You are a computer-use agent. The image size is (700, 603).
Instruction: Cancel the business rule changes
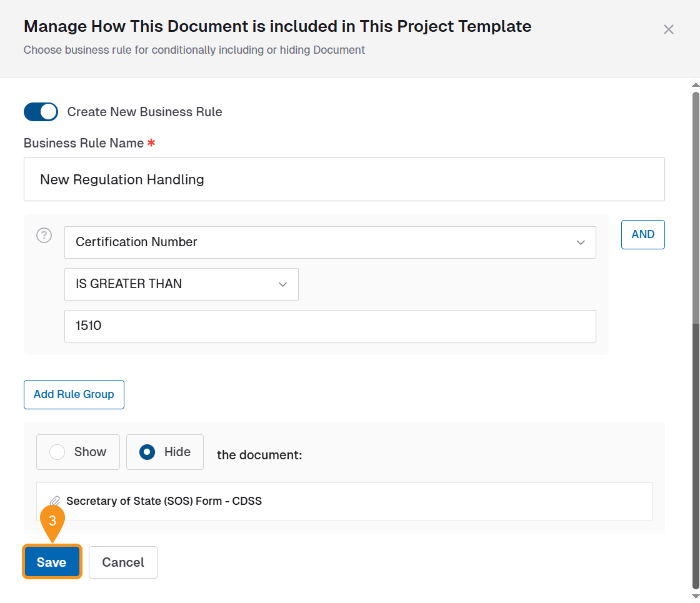click(123, 562)
